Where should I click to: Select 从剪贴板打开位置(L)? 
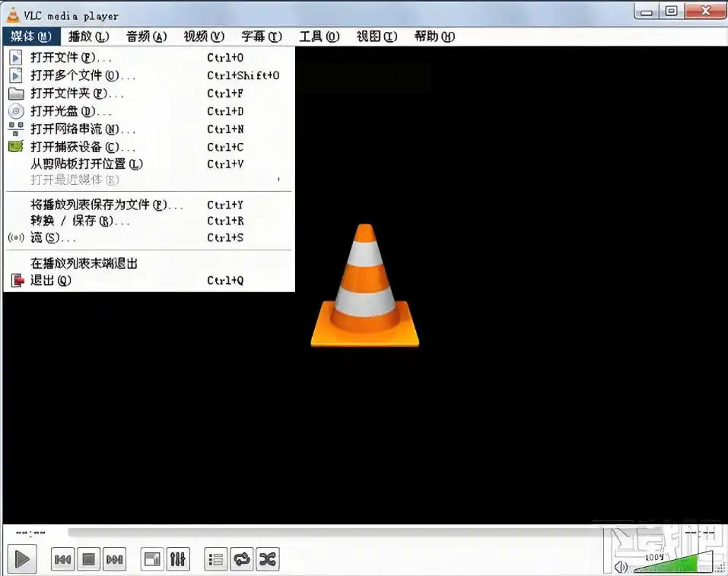149,164
